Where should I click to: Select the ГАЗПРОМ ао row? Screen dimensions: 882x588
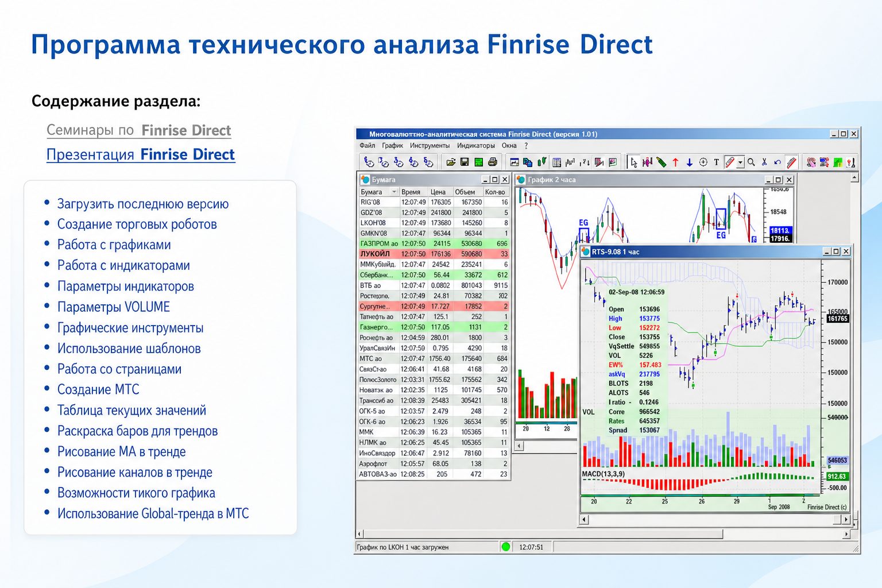point(434,243)
